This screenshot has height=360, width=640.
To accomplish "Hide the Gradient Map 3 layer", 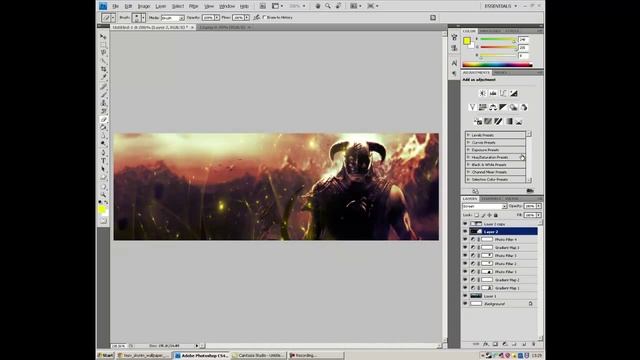I will click(x=465, y=247).
